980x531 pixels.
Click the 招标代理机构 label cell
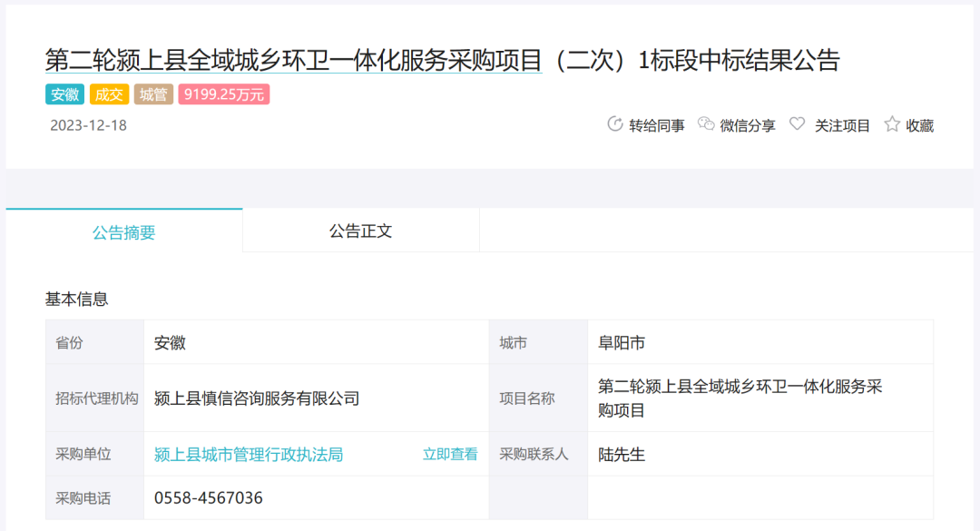[x=95, y=398]
